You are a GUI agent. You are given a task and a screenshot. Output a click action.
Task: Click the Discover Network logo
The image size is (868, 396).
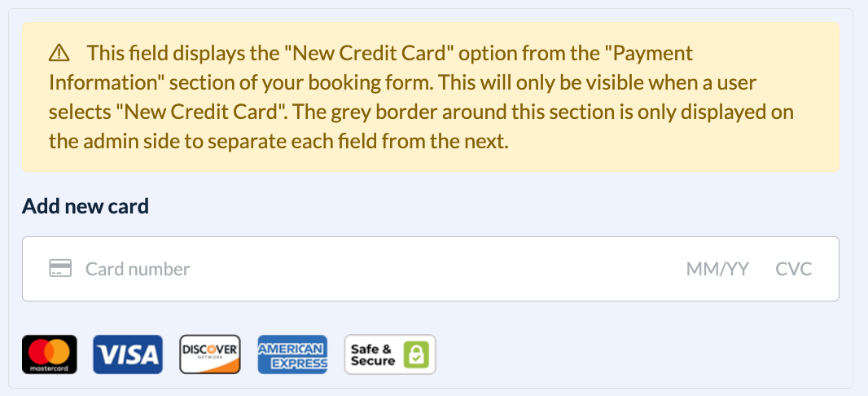210,354
